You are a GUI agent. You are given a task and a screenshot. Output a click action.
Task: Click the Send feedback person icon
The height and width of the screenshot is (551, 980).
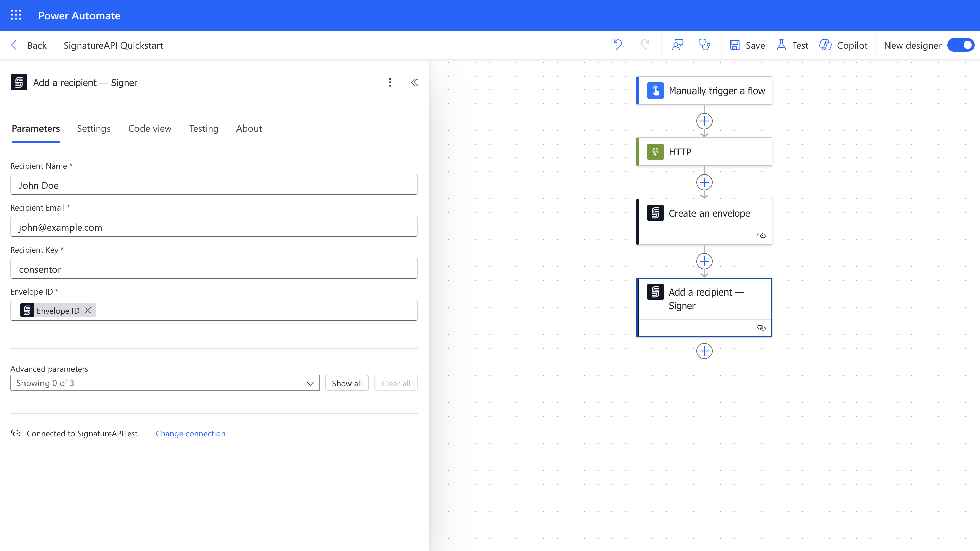[677, 45]
